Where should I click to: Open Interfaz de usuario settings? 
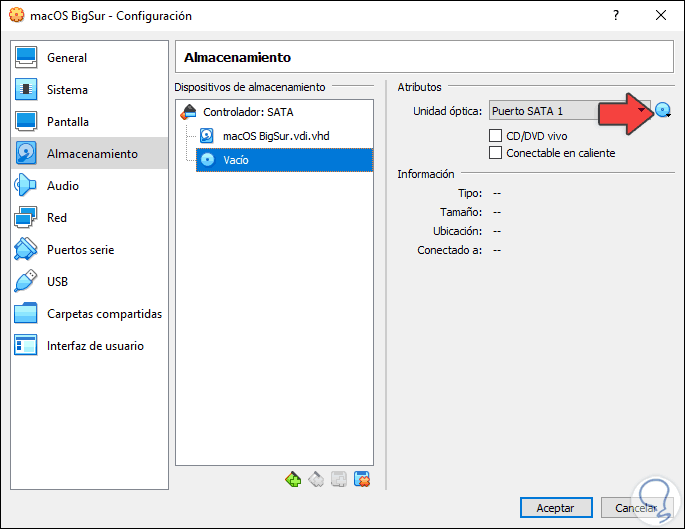coord(90,346)
